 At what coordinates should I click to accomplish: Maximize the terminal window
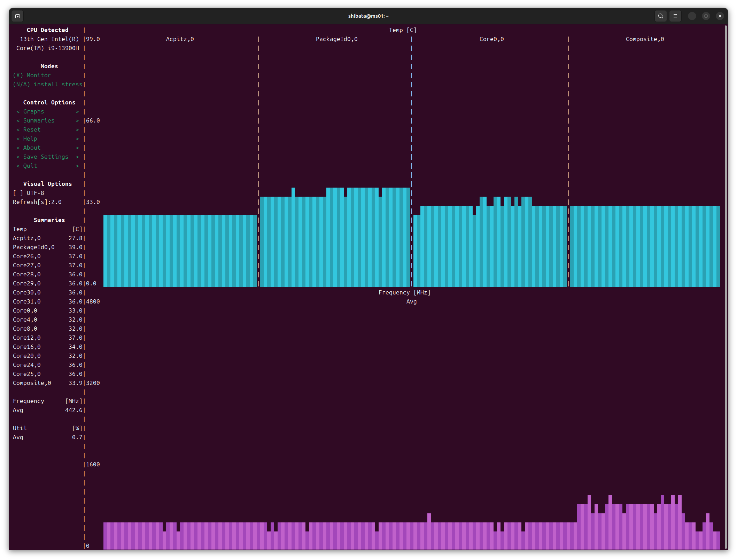(706, 16)
